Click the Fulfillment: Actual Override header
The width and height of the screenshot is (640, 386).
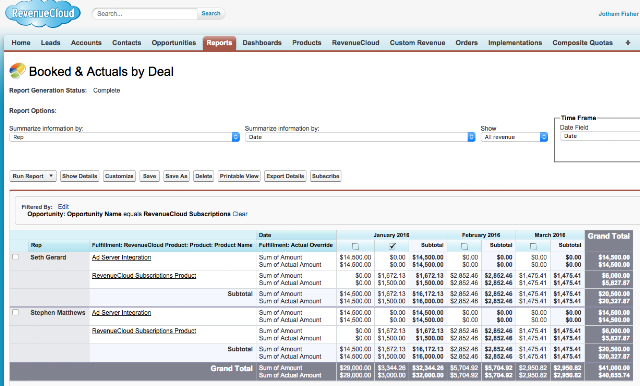click(x=296, y=245)
